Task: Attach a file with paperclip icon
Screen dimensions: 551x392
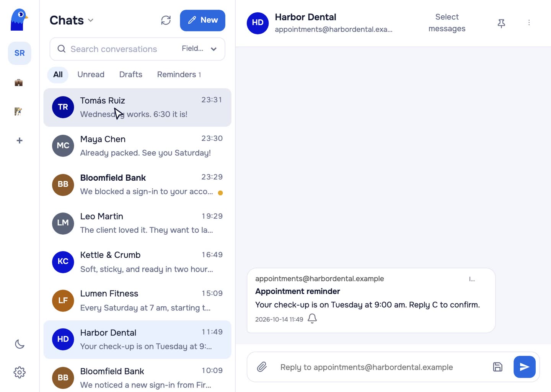Action: click(262, 367)
